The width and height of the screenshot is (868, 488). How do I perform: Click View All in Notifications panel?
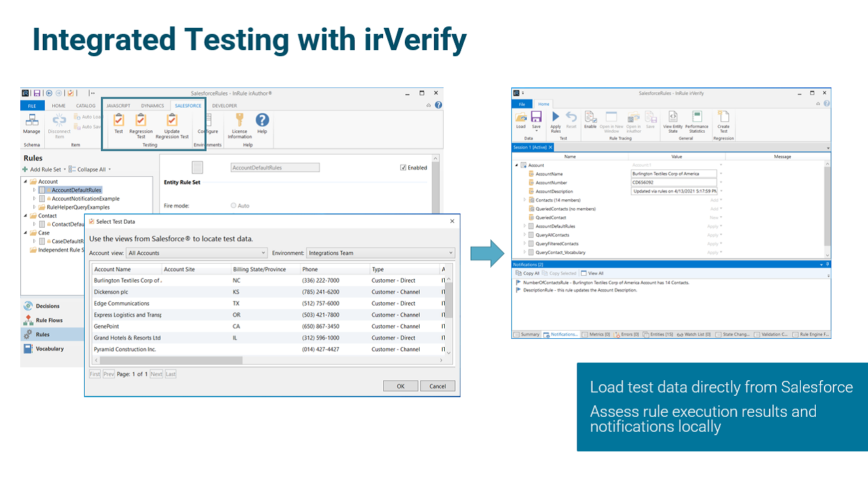(x=592, y=273)
